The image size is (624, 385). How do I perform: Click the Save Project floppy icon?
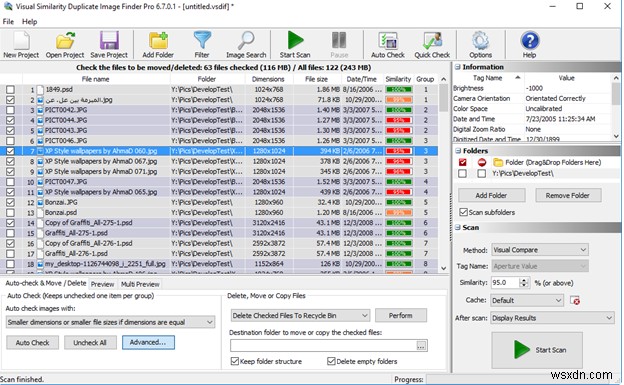point(109,45)
